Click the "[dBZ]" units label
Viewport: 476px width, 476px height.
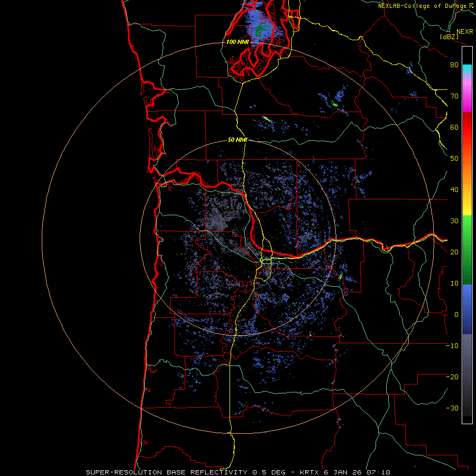(x=449, y=36)
